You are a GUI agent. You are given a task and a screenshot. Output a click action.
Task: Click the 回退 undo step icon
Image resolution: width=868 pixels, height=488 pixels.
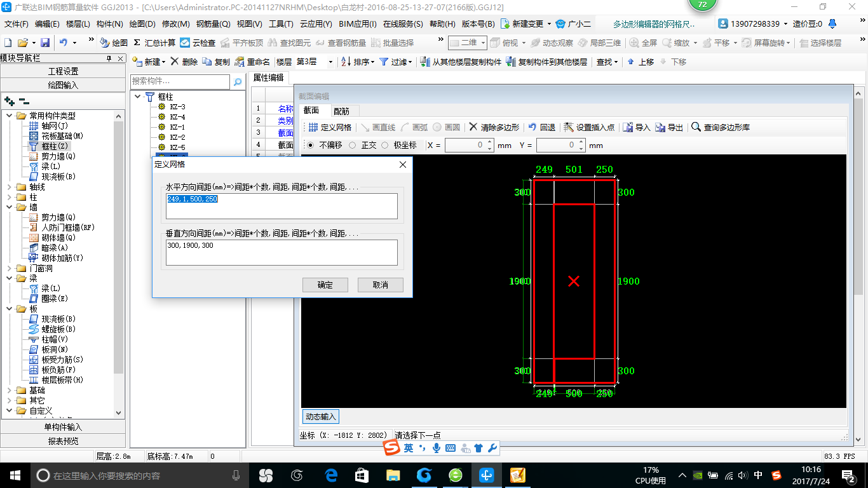(x=532, y=127)
